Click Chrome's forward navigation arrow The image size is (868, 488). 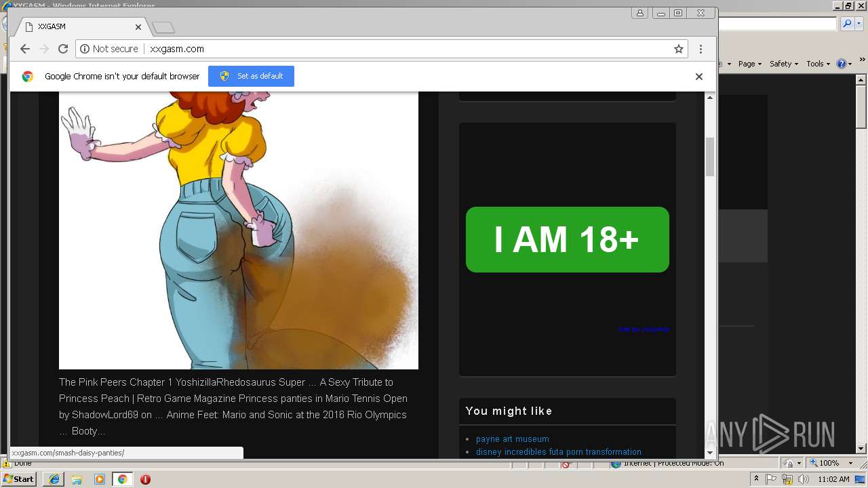[x=44, y=49]
